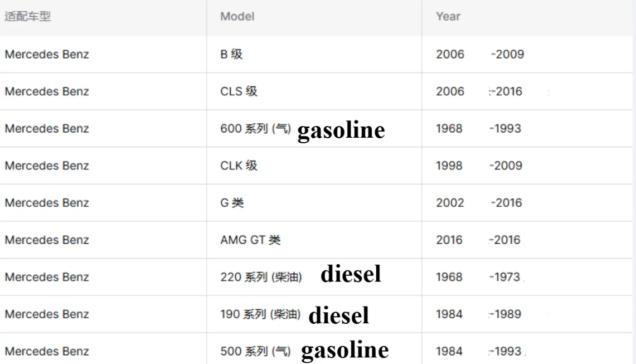Image resolution: width=636 pixels, height=364 pixels.
Task: Pick end year -2016 in CLS 级 row
Action: [x=506, y=91]
